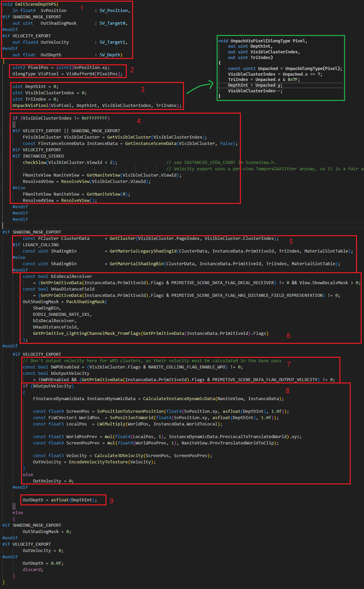The width and height of the screenshot is (364, 589).
Task: Click the 'out uint DepthInt,' parameter line
Action: [250, 46]
